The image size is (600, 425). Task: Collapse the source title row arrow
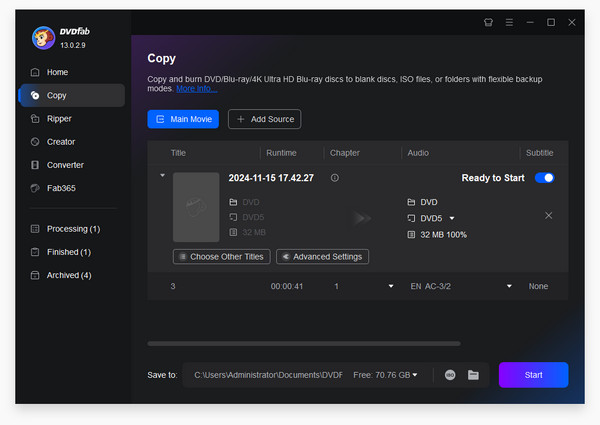tap(162, 176)
